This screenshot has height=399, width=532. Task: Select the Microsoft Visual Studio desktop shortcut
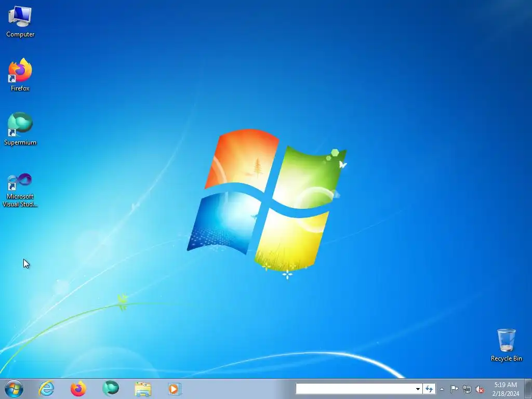(20, 190)
